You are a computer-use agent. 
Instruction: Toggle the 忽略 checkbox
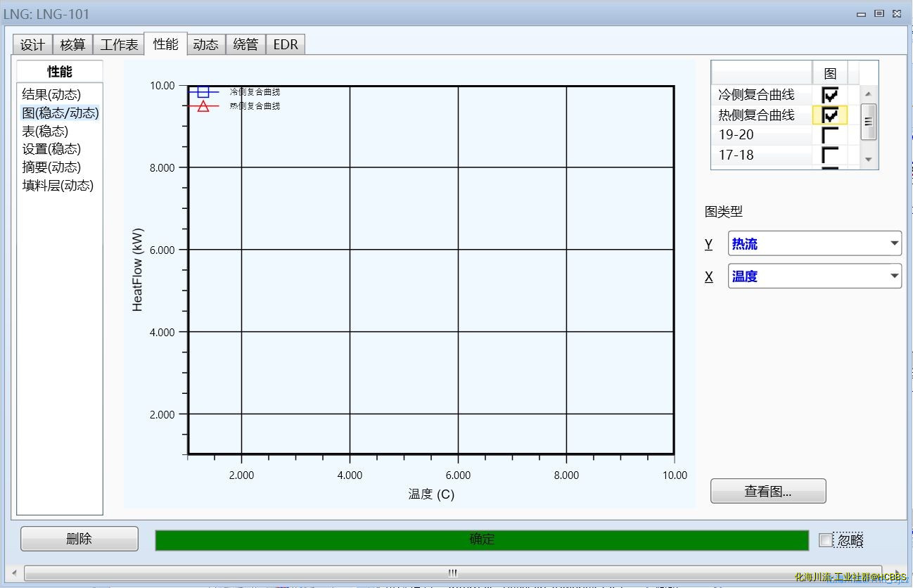click(x=826, y=540)
